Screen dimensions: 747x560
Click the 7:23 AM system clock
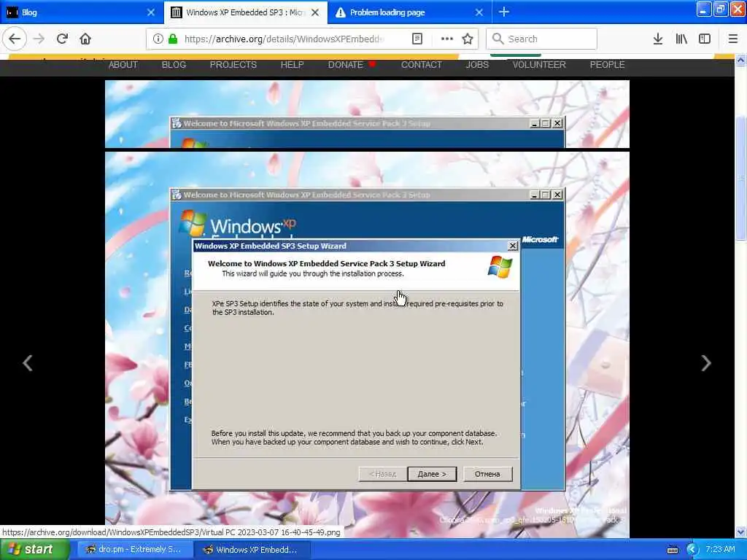(720, 550)
